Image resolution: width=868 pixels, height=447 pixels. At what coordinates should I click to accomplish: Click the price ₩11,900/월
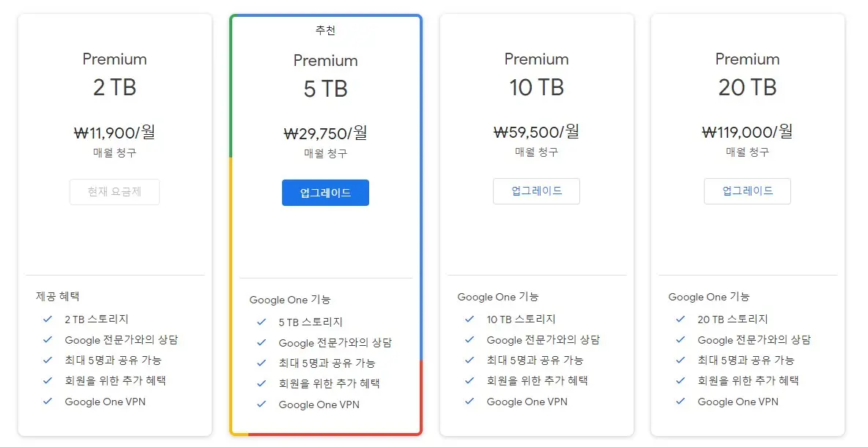point(114,133)
